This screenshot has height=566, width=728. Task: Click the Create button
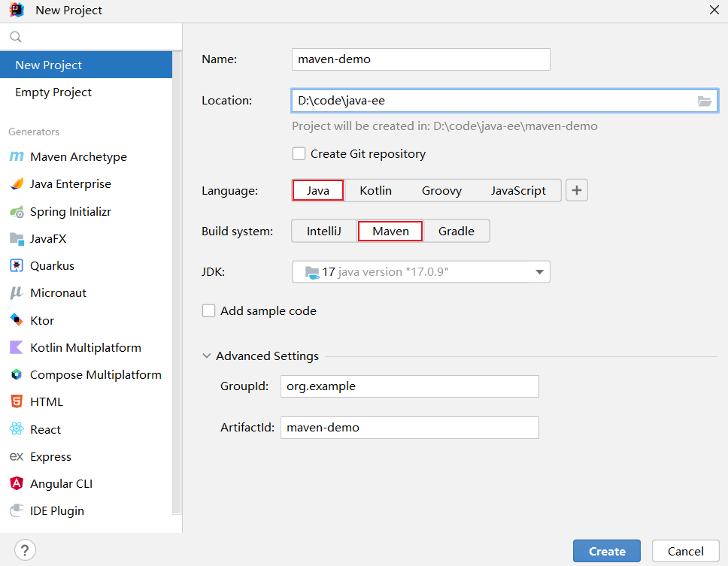click(607, 551)
